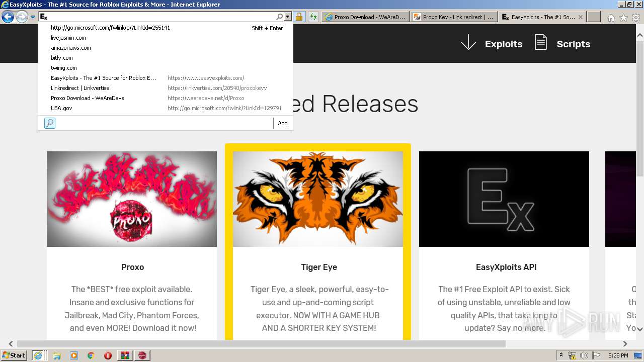Switch to Proxo Download - WeAreDevs tab
The width and height of the screenshot is (644, 362).
(365, 17)
